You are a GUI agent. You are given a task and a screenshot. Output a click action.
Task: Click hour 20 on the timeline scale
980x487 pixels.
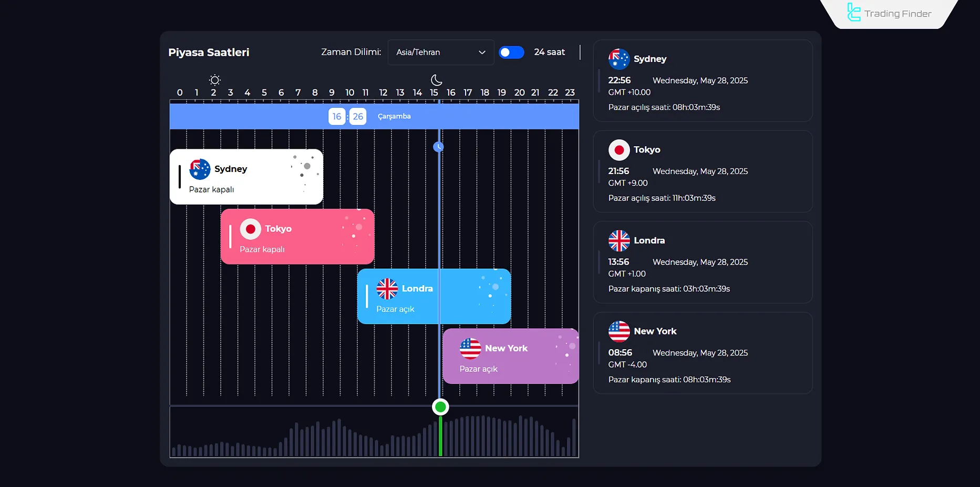click(519, 93)
